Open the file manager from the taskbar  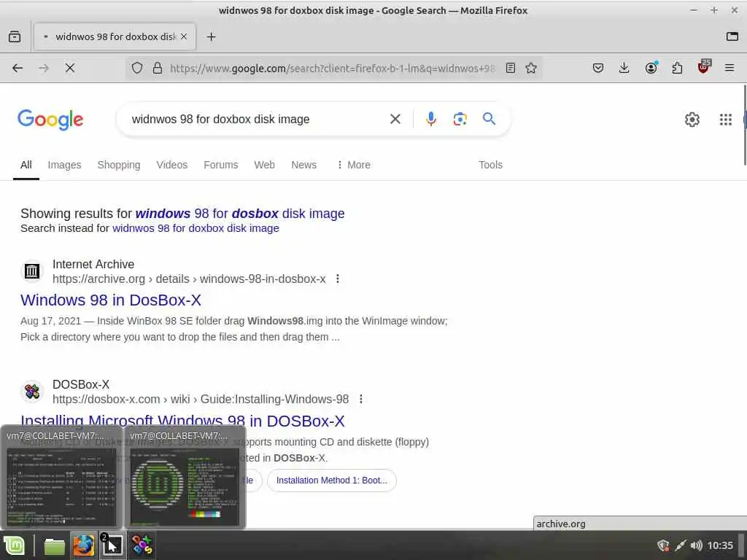tap(54, 546)
